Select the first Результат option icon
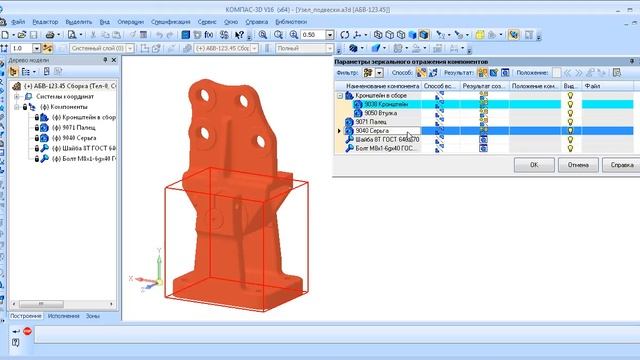640x360 pixels. [x=482, y=73]
